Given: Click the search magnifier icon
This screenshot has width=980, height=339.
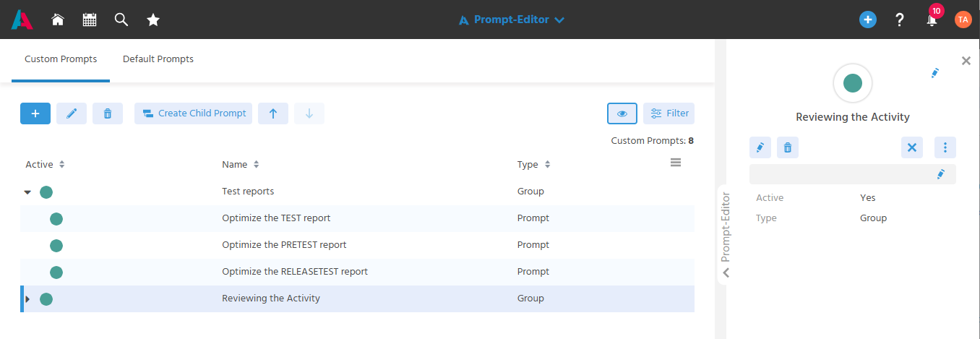Looking at the screenshot, I should (x=121, y=20).
